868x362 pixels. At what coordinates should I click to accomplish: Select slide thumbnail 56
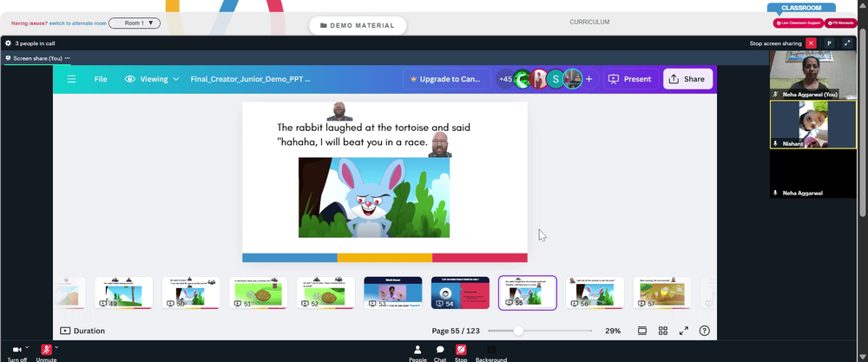(595, 293)
